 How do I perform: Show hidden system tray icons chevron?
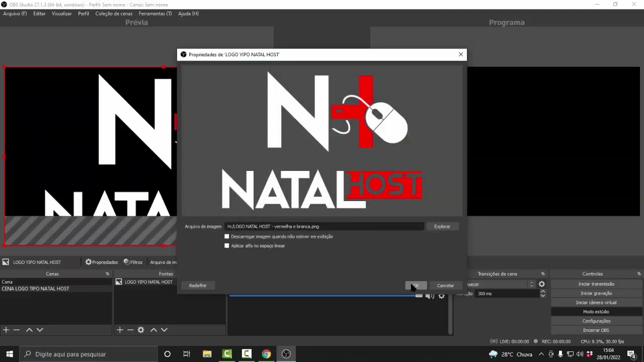click(541, 354)
